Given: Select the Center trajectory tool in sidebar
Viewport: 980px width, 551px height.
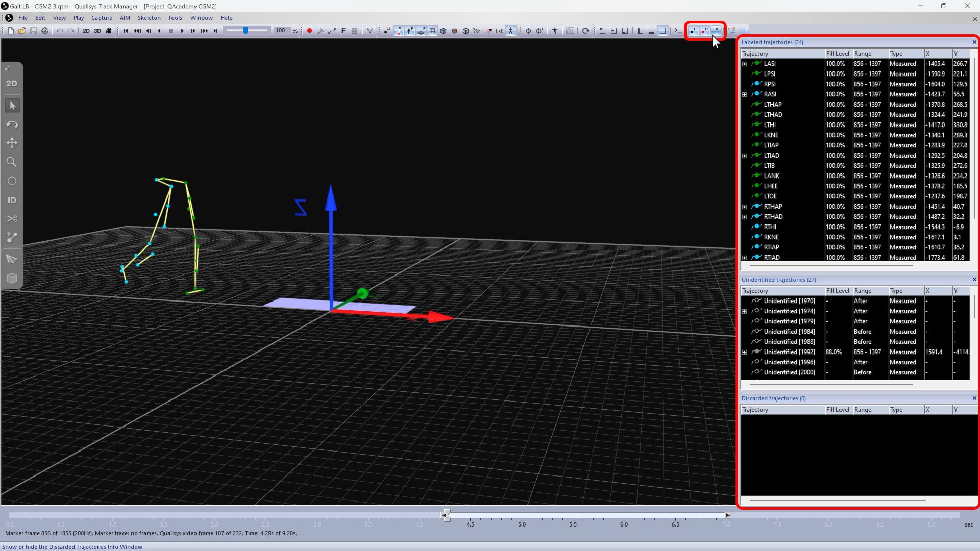Looking at the screenshot, I should [12, 181].
